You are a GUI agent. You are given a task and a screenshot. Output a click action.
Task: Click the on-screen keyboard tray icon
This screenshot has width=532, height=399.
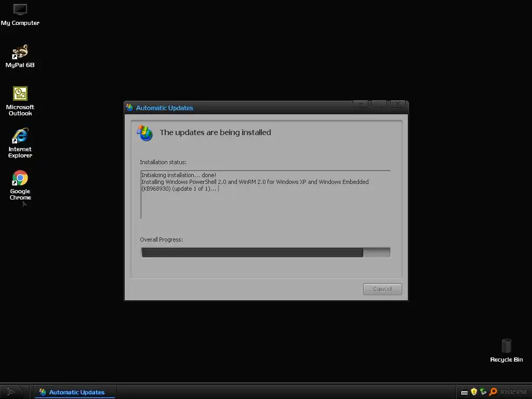464,392
